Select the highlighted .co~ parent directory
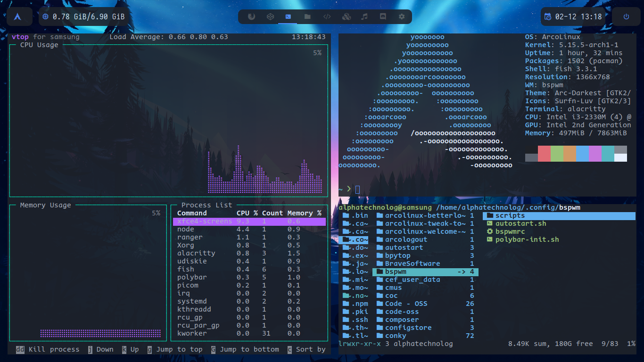This screenshot has width=644, height=362. pyautogui.click(x=354, y=239)
